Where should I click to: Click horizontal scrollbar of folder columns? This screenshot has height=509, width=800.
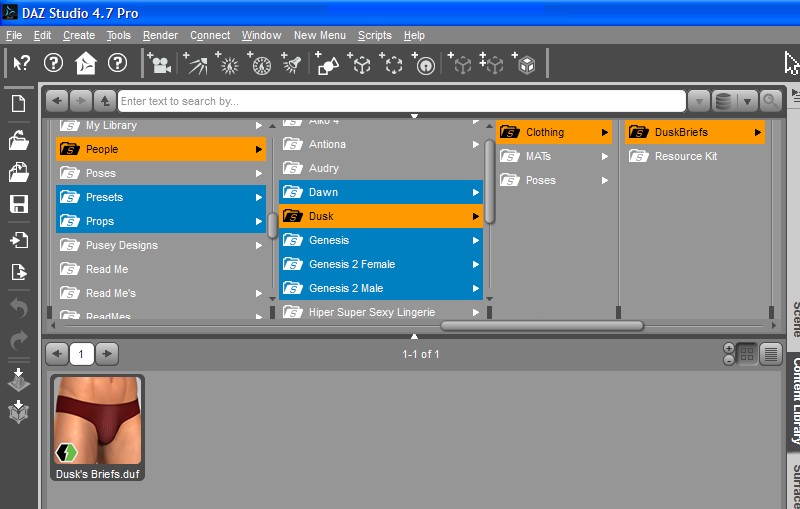542,325
